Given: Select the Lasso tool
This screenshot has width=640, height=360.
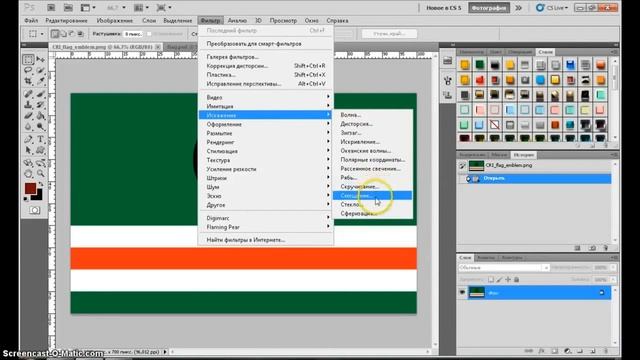Looking at the screenshot, I should [x=28, y=71].
